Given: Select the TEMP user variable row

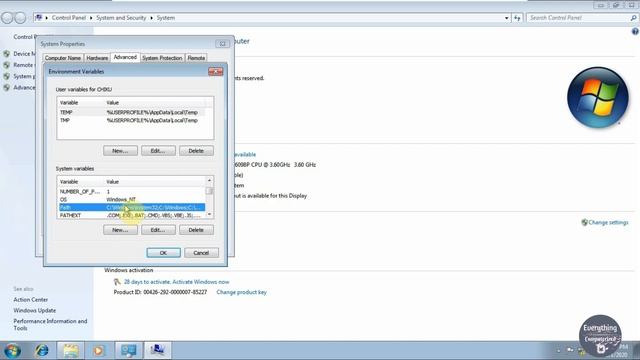Looking at the screenshot, I should pyautogui.click(x=131, y=112).
